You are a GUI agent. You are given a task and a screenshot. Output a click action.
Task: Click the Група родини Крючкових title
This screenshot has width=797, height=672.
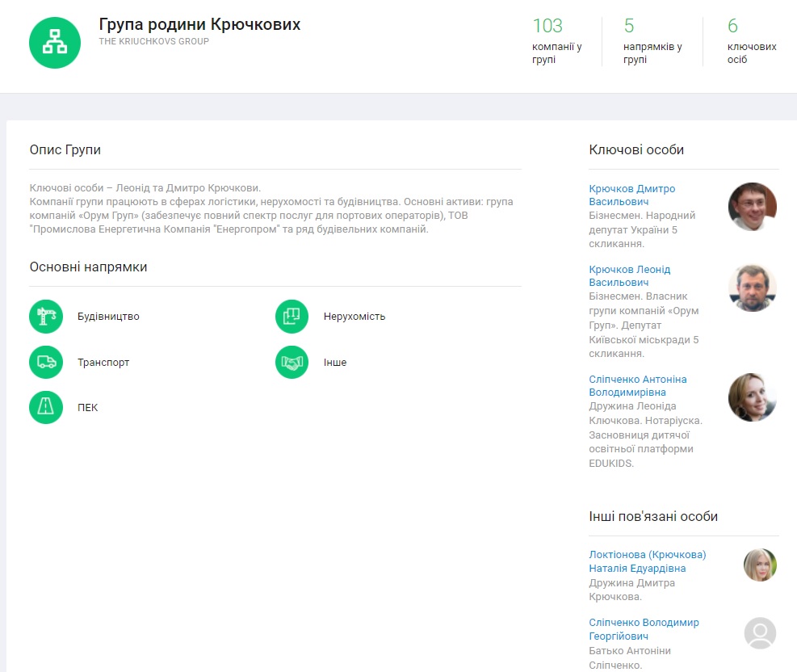(199, 24)
